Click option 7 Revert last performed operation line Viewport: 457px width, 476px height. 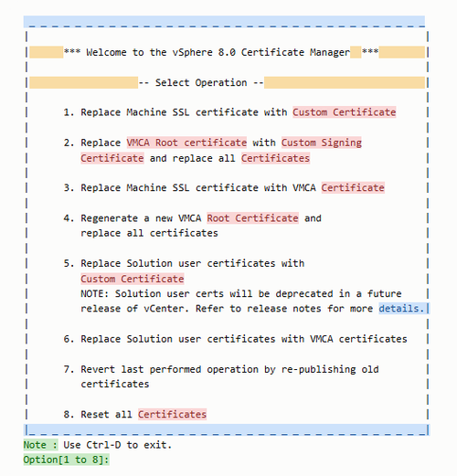221,369
